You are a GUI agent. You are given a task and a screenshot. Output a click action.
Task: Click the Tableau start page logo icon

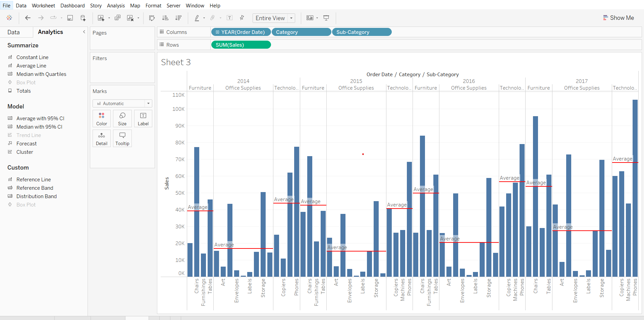(x=9, y=18)
